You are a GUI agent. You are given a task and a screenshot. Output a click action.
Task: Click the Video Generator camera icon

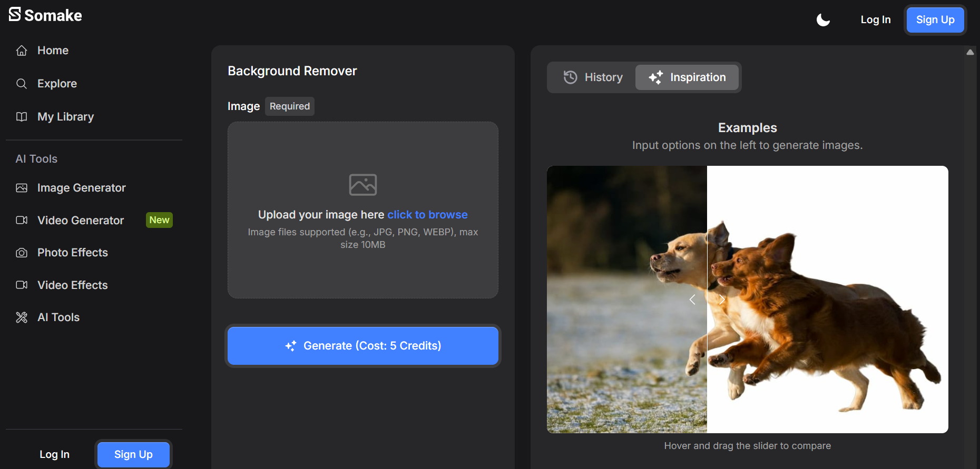pyautogui.click(x=22, y=220)
